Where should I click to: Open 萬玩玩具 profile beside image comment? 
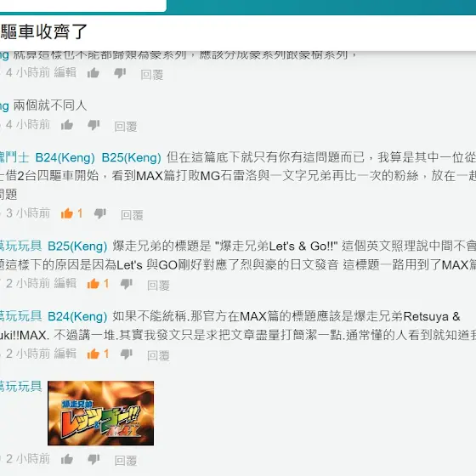(x=20, y=387)
